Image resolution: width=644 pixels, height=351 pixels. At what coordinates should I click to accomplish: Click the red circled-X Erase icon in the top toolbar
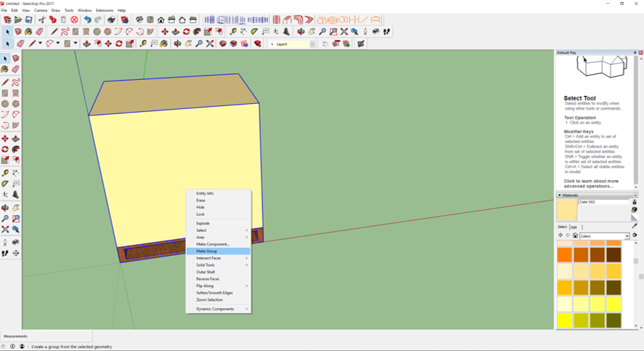[x=74, y=20]
